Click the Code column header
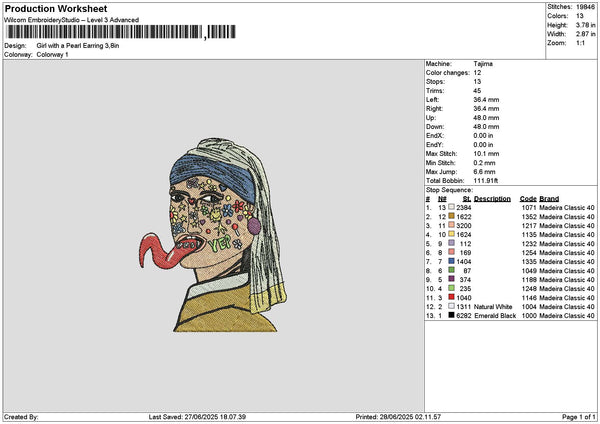The image size is (600, 424). pos(529,198)
